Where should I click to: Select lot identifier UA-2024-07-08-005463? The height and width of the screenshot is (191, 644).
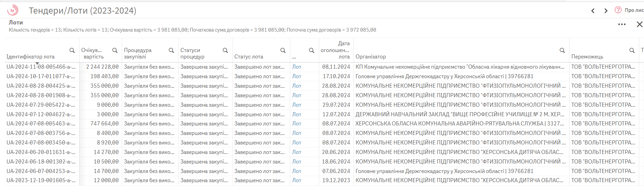[x=41, y=124]
